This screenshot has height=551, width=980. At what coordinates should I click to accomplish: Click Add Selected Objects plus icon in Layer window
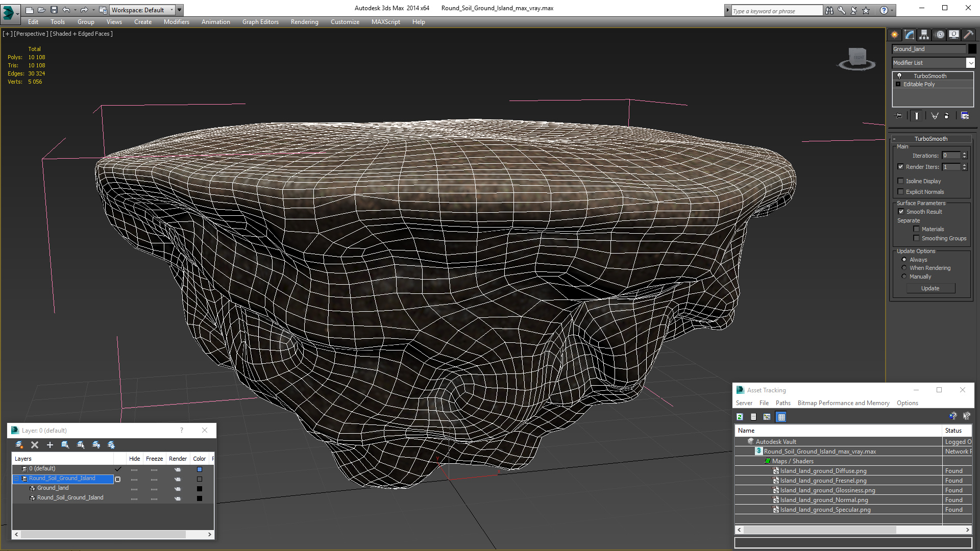pyautogui.click(x=50, y=445)
